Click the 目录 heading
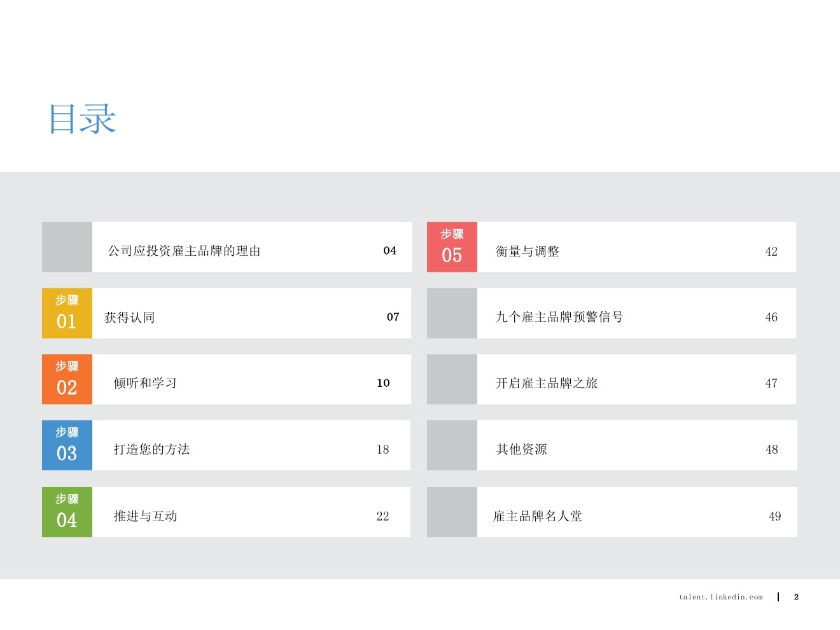This screenshot has width=840, height=630. 83,119
